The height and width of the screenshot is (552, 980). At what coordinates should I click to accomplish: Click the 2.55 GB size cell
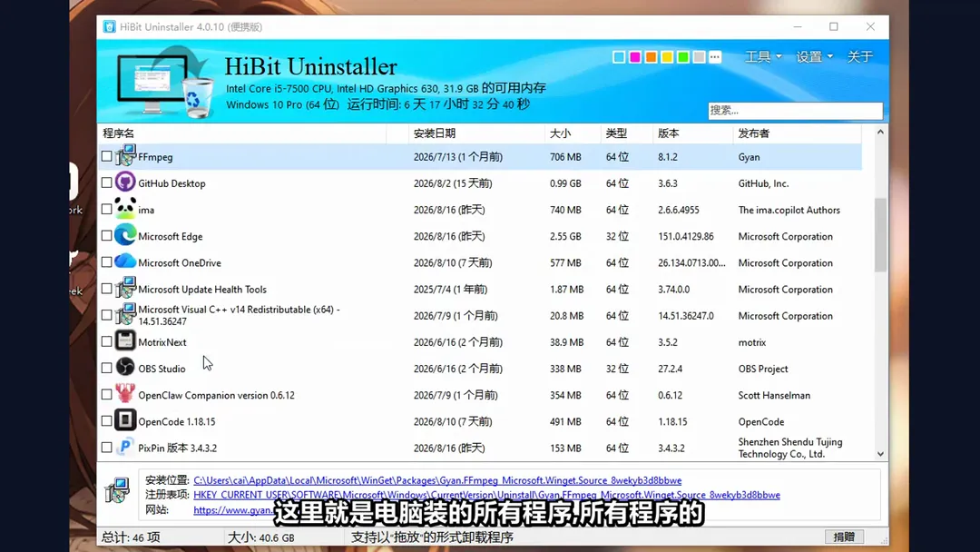[565, 236]
